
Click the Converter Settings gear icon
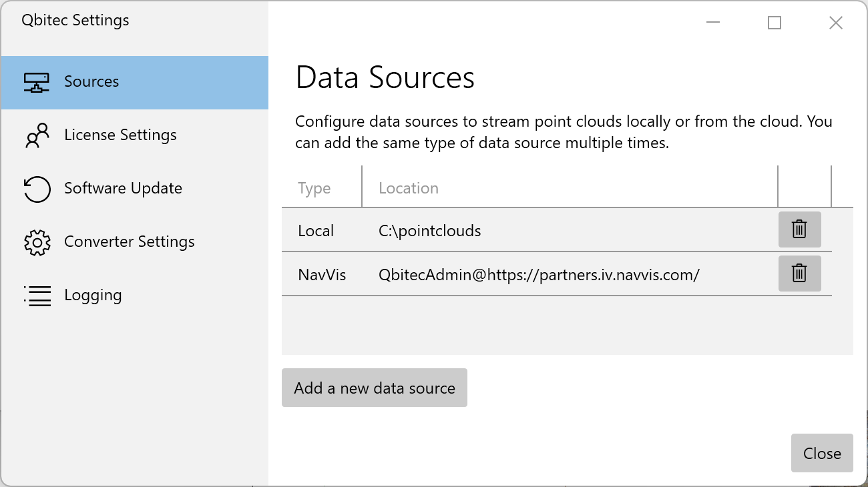[x=37, y=242]
